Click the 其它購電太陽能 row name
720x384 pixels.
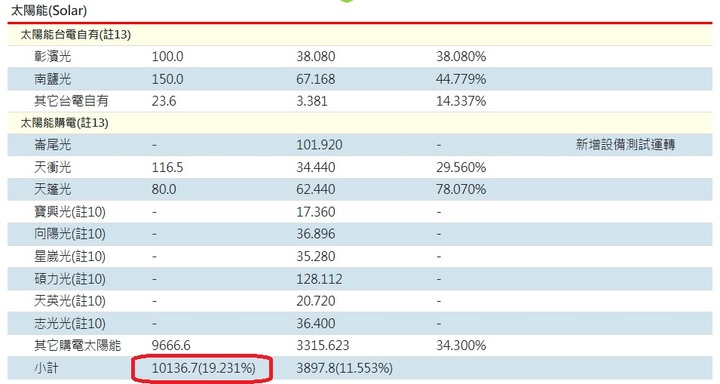[78, 345]
